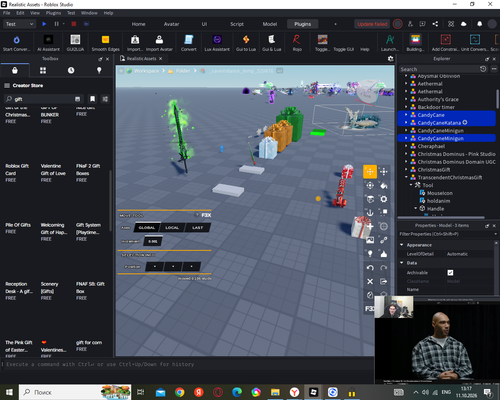The width and height of the screenshot is (500, 400).
Task: Collapse the Data properties section
Action: point(402,263)
